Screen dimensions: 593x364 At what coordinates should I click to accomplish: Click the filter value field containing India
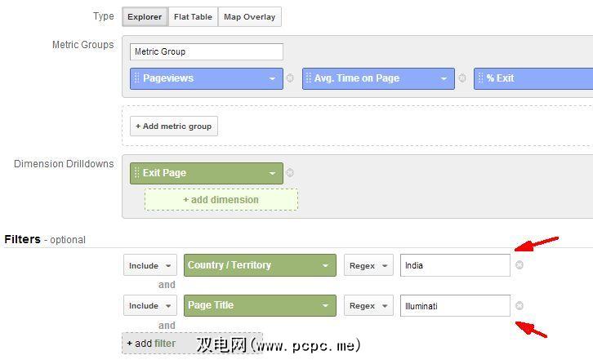(x=454, y=265)
